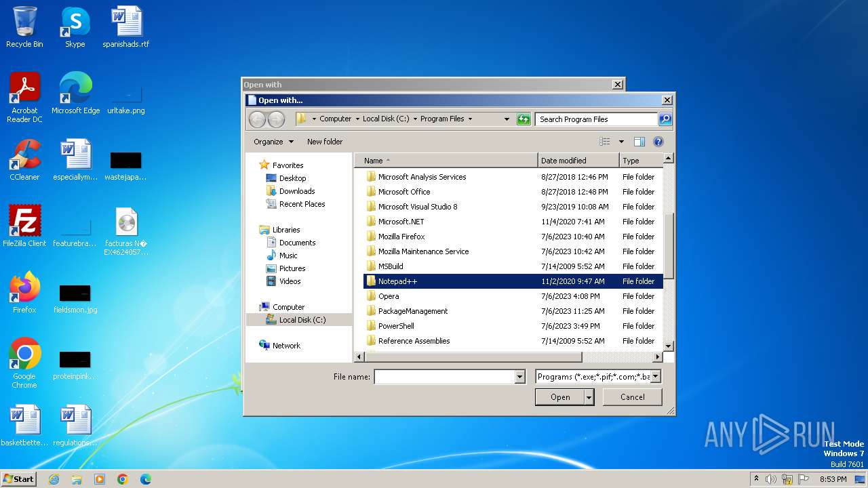Select the Opera folder row
The width and height of the screenshot is (868, 488).
coord(513,296)
